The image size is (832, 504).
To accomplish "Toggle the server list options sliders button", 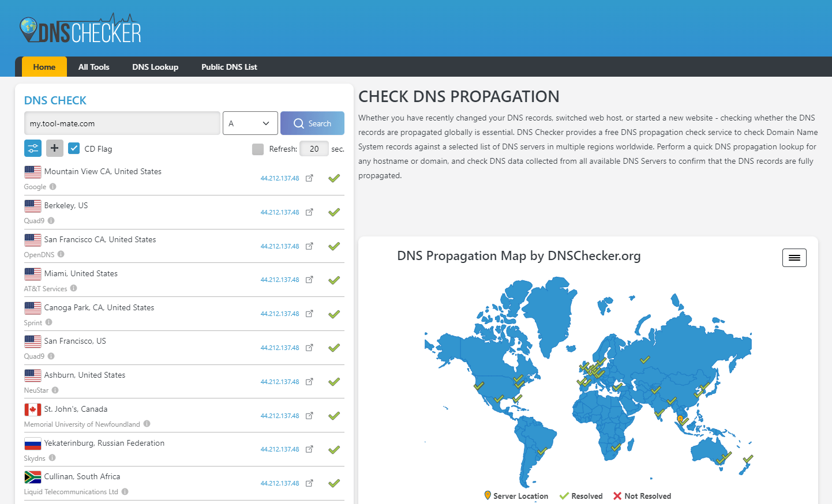I will tap(32, 148).
